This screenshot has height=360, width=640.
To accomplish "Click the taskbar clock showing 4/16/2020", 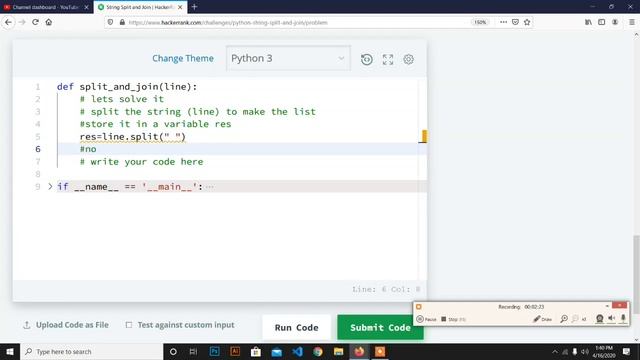I will 604,351.
